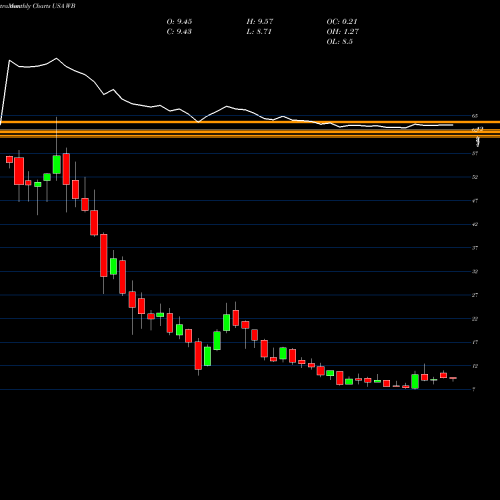
Task: Click the 27 price axis label
Action: click(x=475, y=295)
